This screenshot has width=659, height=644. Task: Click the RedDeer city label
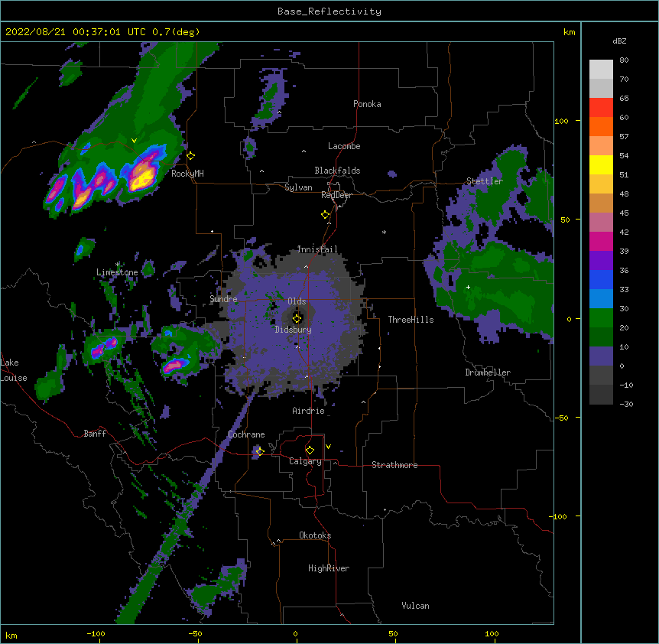(x=336, y=195)
